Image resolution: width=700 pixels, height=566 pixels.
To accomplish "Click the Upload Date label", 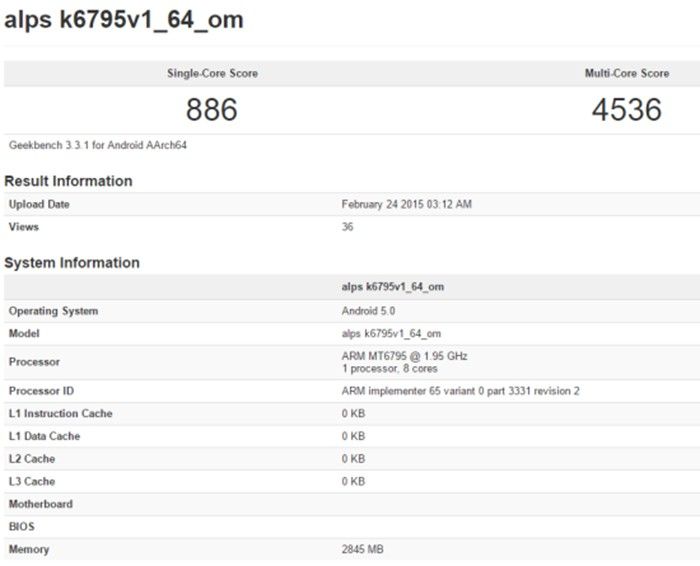I will tap(39, 204).
